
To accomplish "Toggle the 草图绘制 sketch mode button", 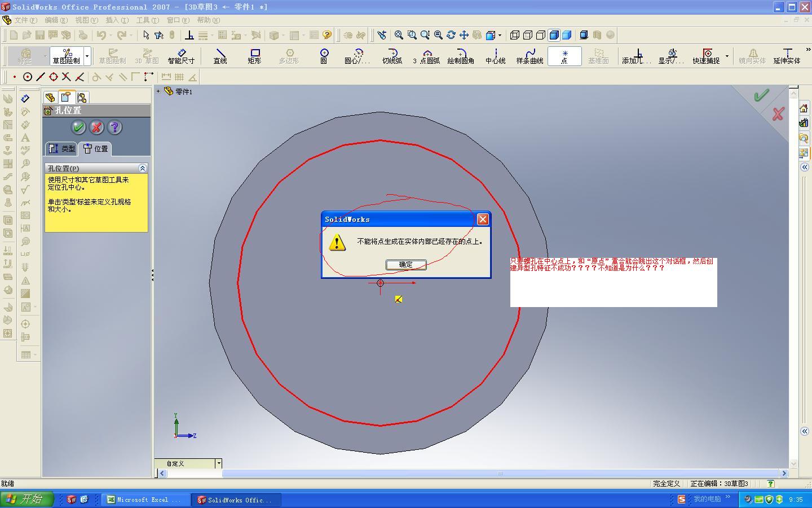I will click(67, 56).
